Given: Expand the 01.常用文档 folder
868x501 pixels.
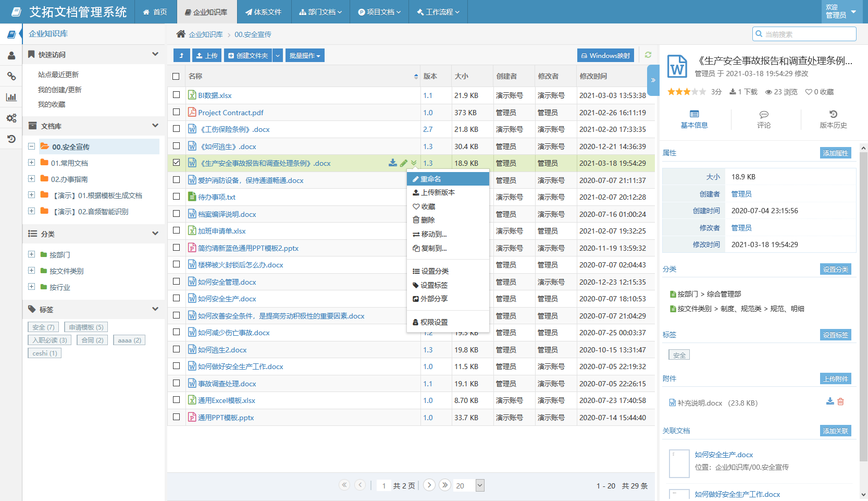Looking at the screenshot, I should point(31,163).
